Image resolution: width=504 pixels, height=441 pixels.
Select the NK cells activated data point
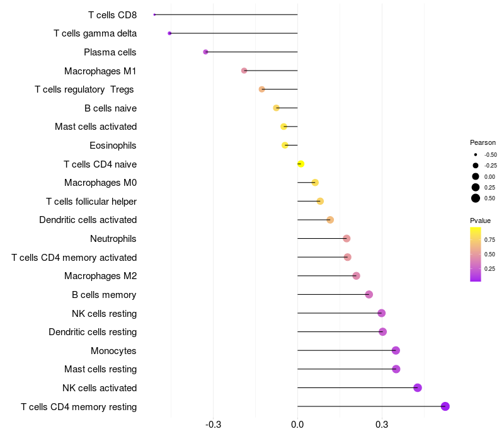(417, 387)
